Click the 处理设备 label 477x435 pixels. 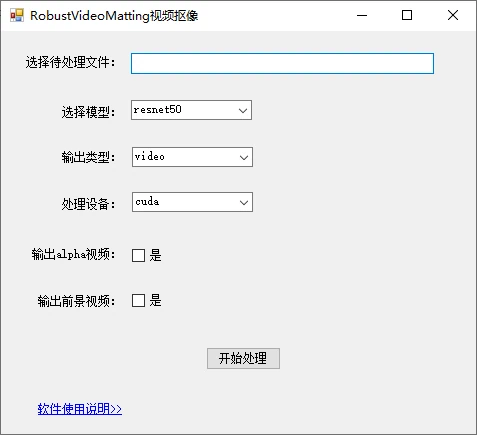point(89,204)
